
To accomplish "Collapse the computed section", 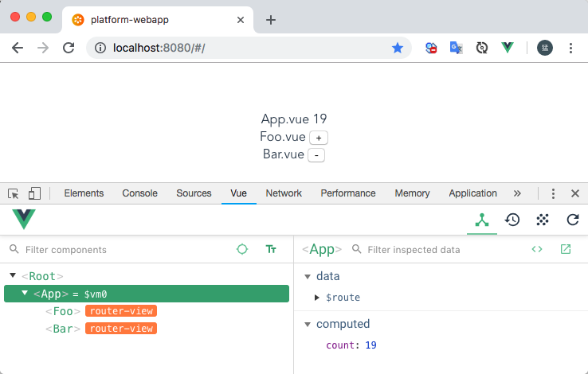I will [x=308, y=324].
